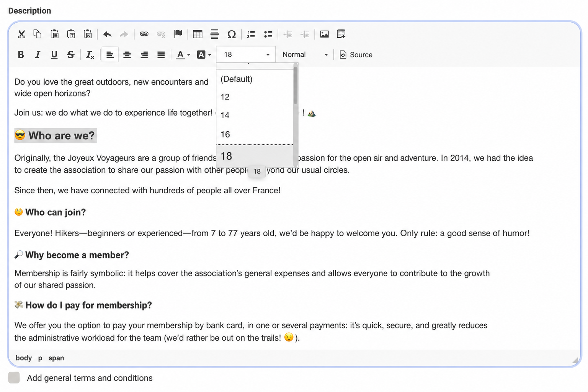Click the Decrease Indent icon
The height and width of the screenshot is (392, 588).
pos(288,34)
